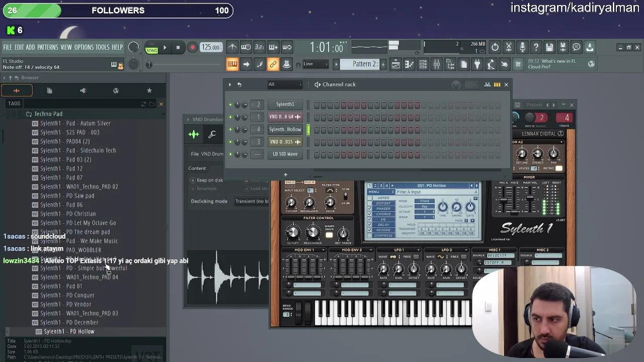Expand the LFO 1 dropdown arrow

(x=418, y=250)
